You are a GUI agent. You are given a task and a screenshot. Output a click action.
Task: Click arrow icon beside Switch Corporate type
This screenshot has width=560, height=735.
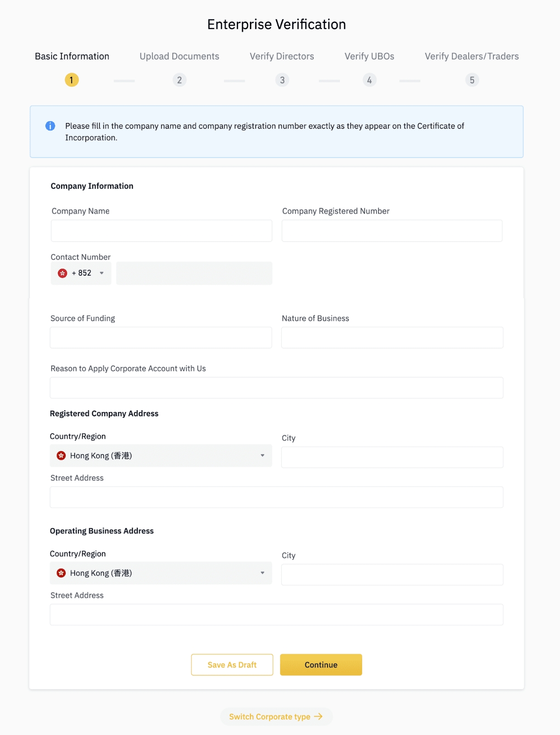(318, 717)
